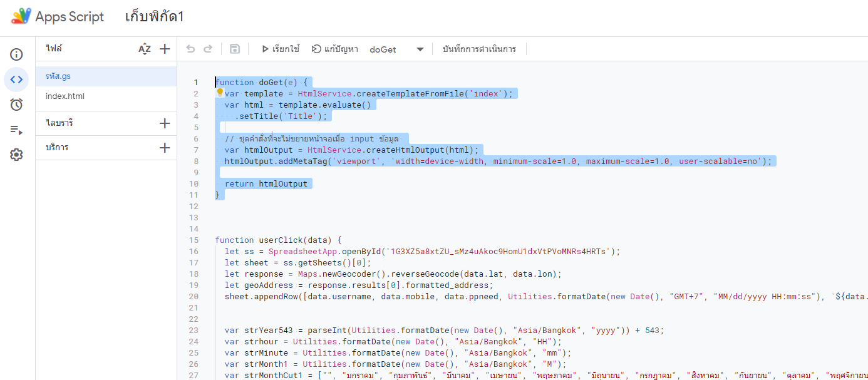
Task: Click 'var strMonthCut1' code line
Action: 546,375
